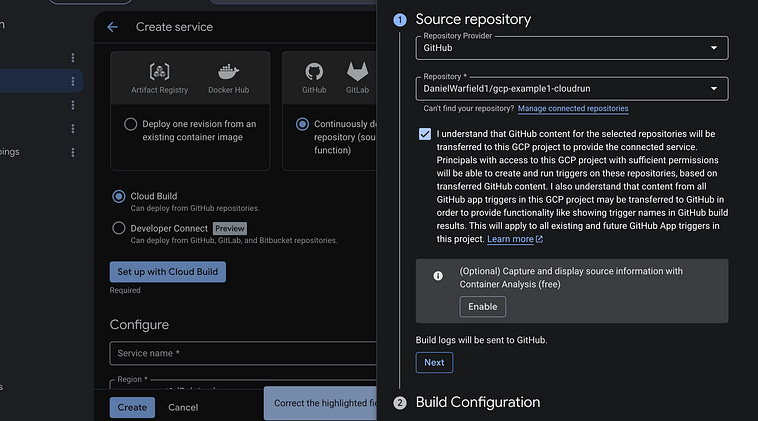Open three-dot menu of highlighted sidebar row
The width and height of the screenshot is (758, 421).
[73, 81]
